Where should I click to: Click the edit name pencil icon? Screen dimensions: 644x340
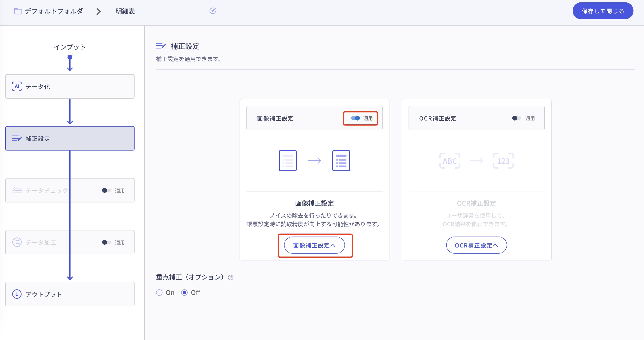pos(213,11)
